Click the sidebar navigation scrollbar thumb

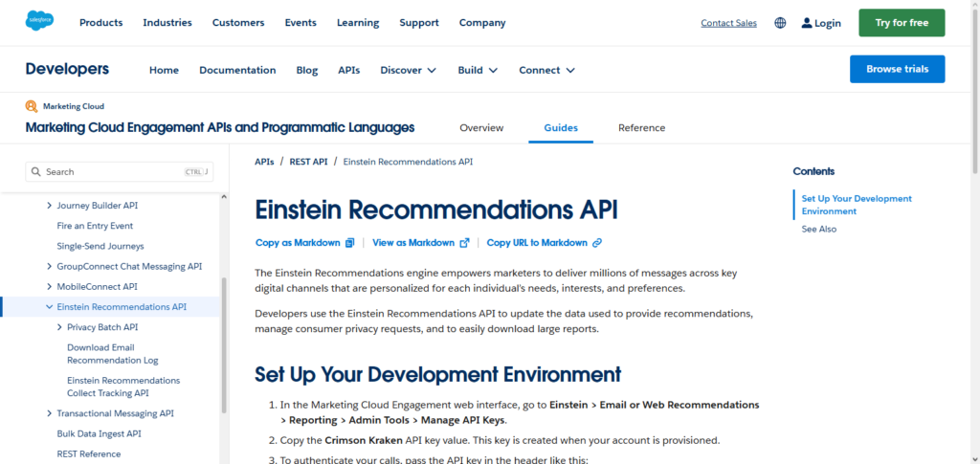tap(224, 344)
